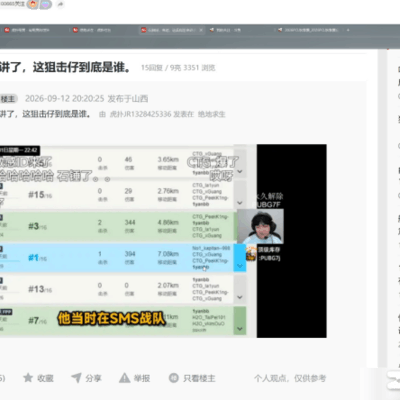Click distance value 4.86km
This screenshot has height=400, width=400.
pyautogui.click(x=168, y=223)
